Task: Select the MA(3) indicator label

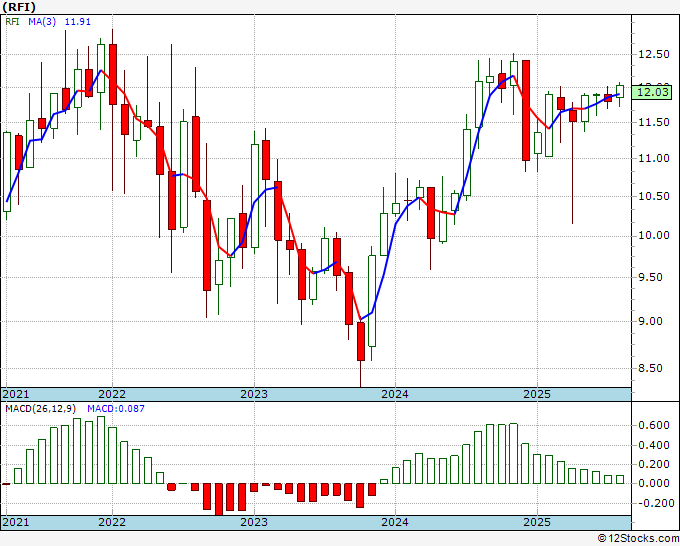Action: [42, 22]
